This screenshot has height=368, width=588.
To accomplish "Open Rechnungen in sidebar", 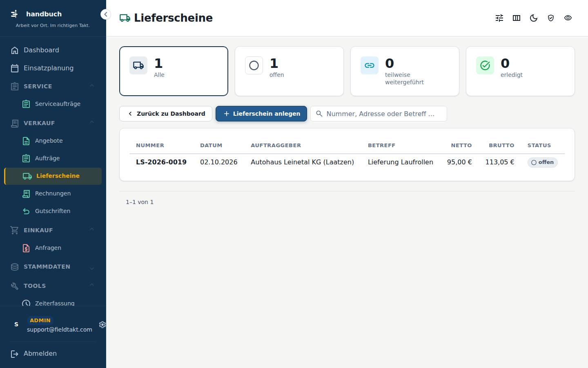I will 53,193.
